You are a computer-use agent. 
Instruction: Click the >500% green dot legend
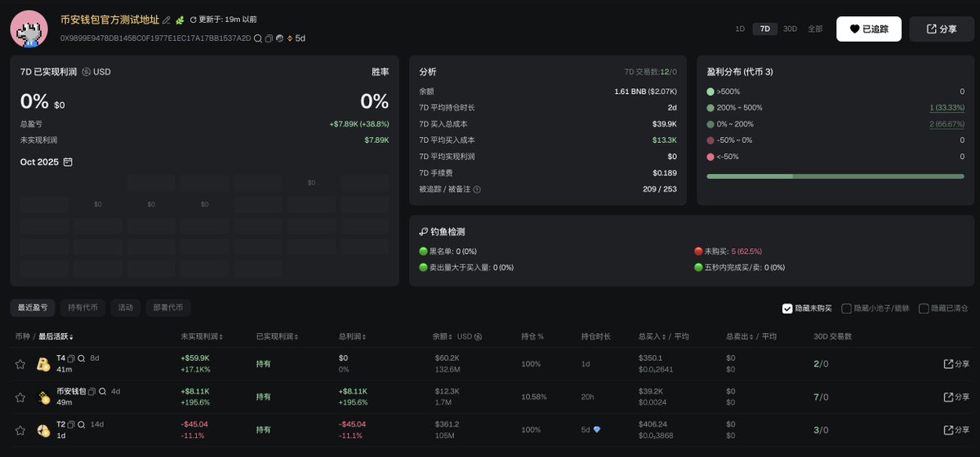(710, 92)
